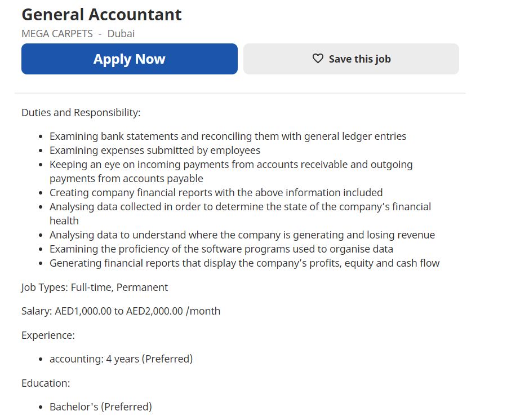507x420 pixels.
Task: Click the Experience heading
Action: tap(48, 335)
